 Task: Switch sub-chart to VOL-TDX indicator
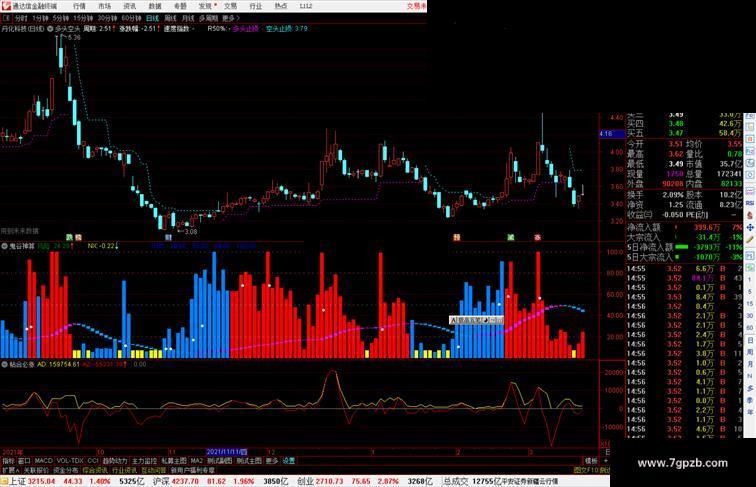pos(70,461)
